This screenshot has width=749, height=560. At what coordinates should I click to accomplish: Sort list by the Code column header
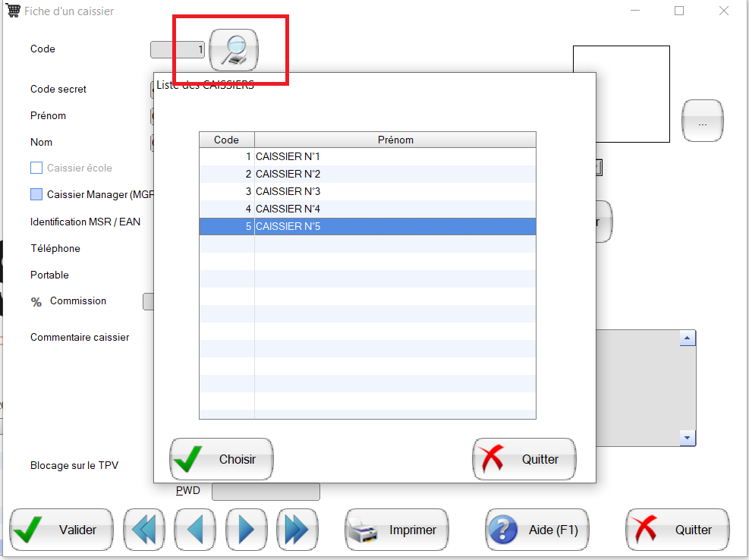point(226,140)
